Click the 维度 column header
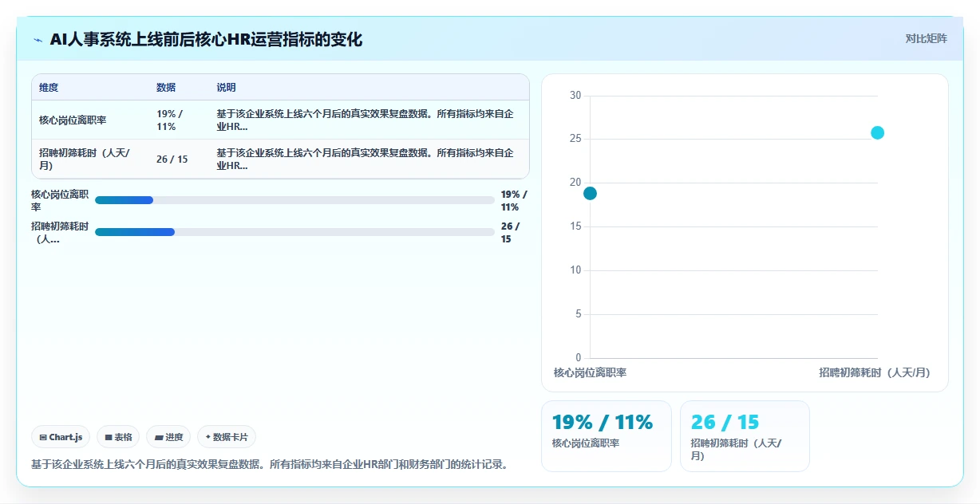This screenshot has width=980, height=504. [49, 88]
